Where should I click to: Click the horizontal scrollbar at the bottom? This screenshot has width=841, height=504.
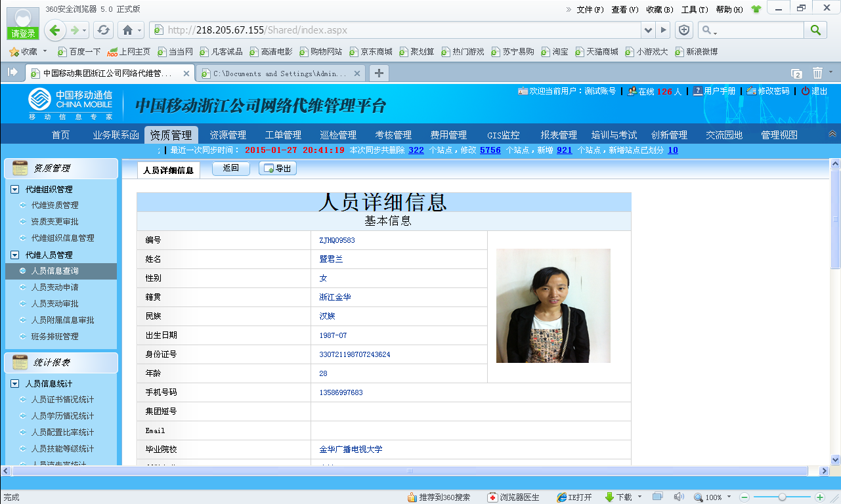[410, 471]
